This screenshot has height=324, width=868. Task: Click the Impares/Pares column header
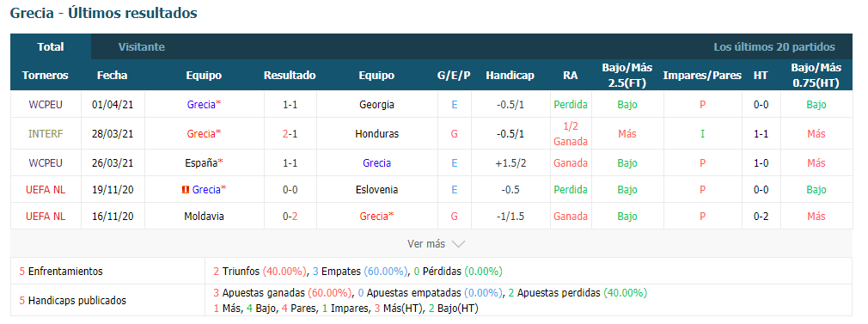point(702,76)
